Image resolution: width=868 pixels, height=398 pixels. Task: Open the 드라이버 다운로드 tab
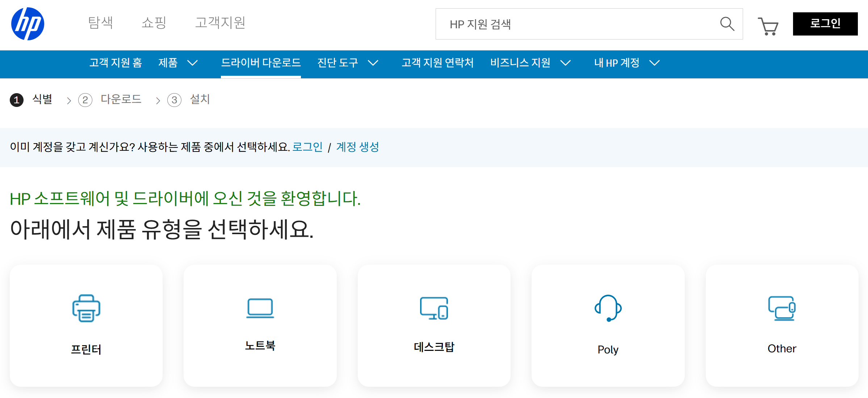point(261,63)
